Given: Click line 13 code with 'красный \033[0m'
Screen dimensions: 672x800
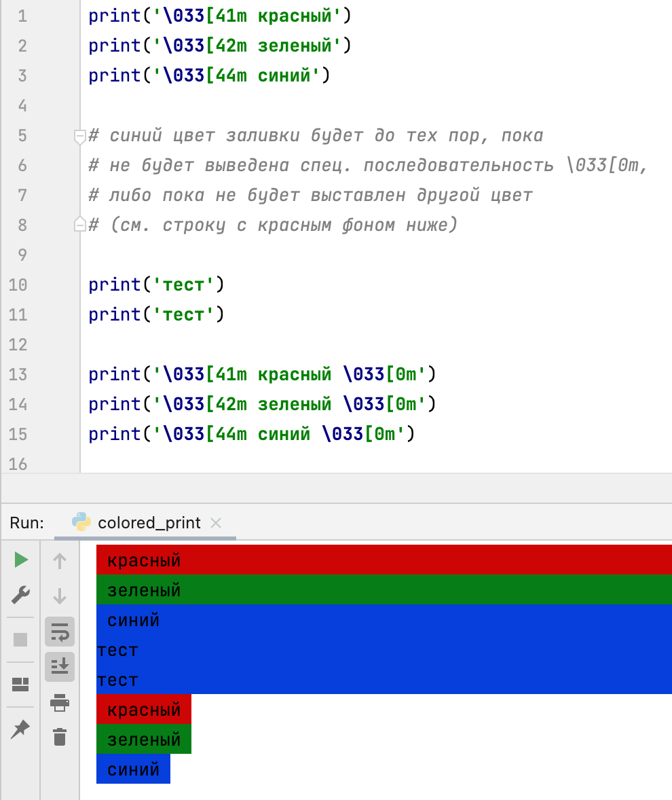Looking at the screenshot, I should [262, 374].
